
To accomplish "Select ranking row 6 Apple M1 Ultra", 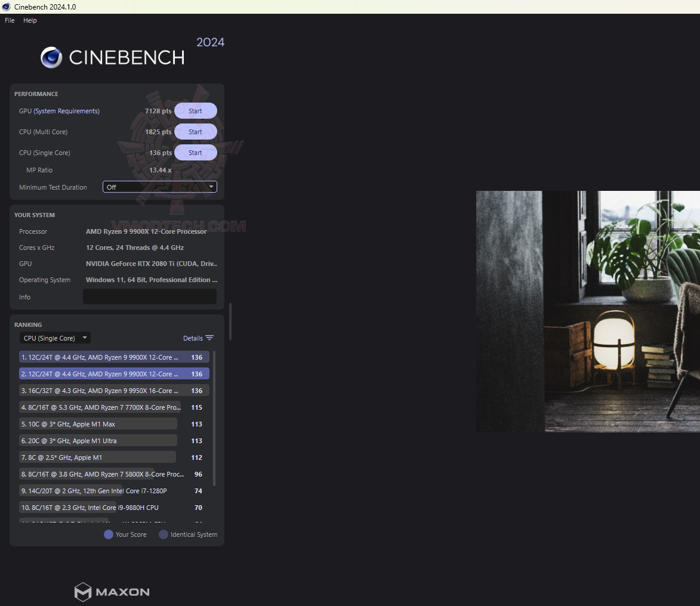I will tap(115, 440).
